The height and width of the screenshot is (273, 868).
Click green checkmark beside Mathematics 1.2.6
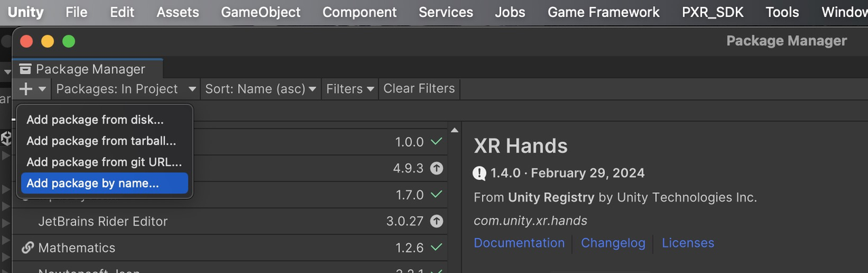click(x=437, y=248)
